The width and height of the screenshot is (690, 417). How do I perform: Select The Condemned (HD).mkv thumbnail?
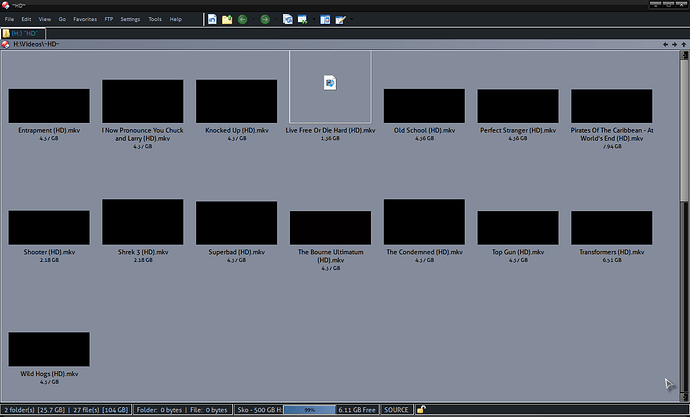click(424, 222)
